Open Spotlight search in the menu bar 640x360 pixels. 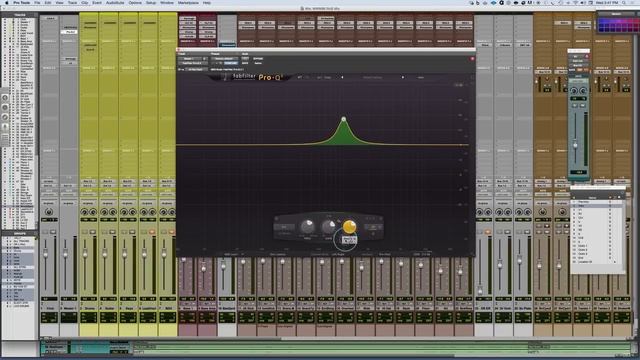624,3
